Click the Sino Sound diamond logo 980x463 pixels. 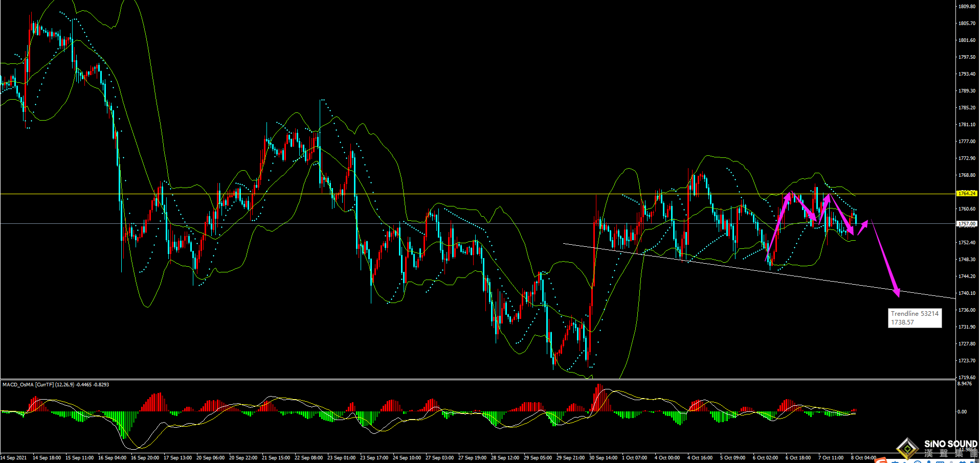pos(908,448)
